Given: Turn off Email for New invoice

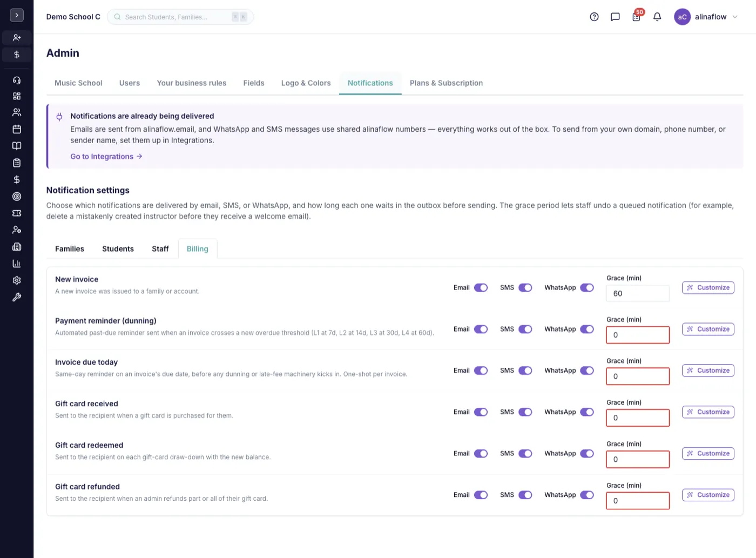Looking at the screenshot, I should point(481,288).
